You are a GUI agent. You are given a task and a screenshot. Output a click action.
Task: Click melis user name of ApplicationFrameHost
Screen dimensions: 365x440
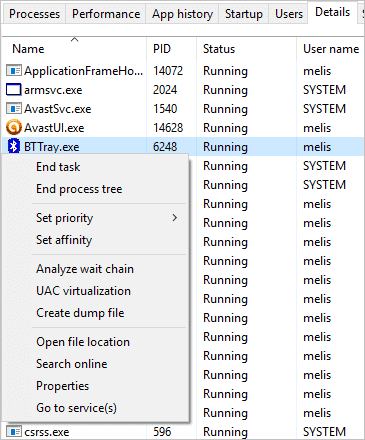click(x=317, y=71)
